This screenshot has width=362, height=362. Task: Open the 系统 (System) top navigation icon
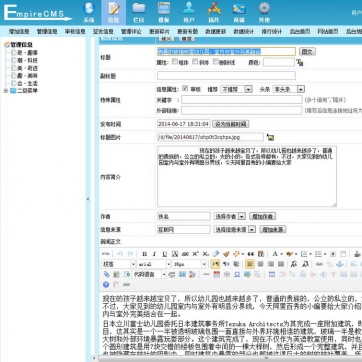[89, 12]
